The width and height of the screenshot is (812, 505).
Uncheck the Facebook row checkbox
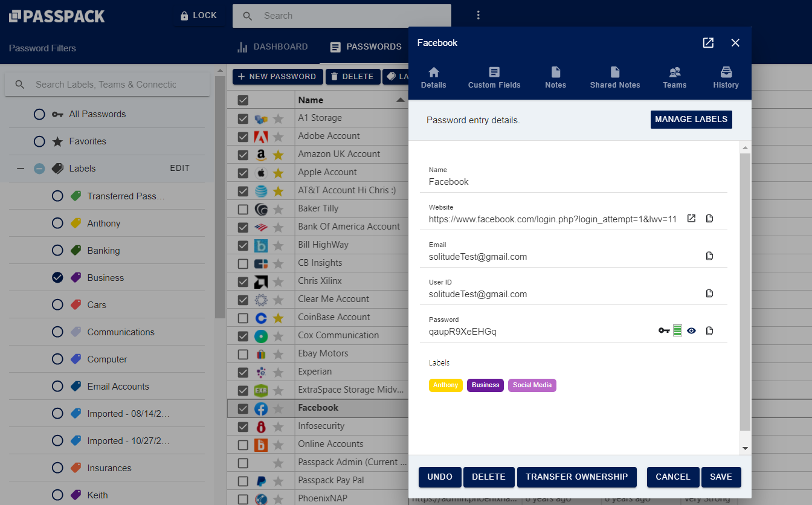(x=242, y=408)
